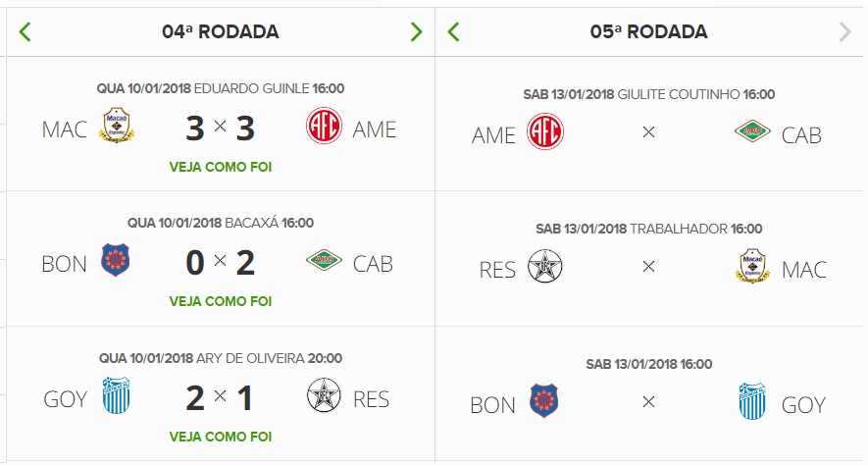Viewport: 868px width, 465px height.
Task: Click the 3 x 3 score of MAC vs AME
Action: 221,129
